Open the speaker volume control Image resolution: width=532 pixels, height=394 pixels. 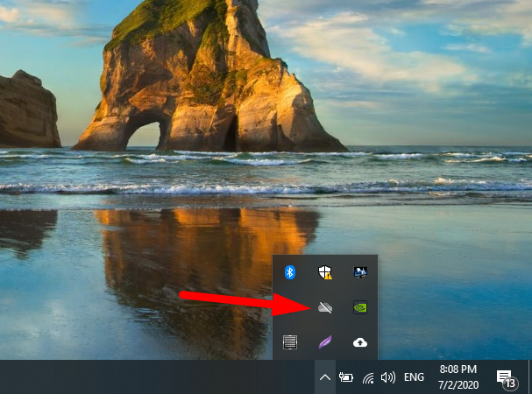click(x=388, y=377)
